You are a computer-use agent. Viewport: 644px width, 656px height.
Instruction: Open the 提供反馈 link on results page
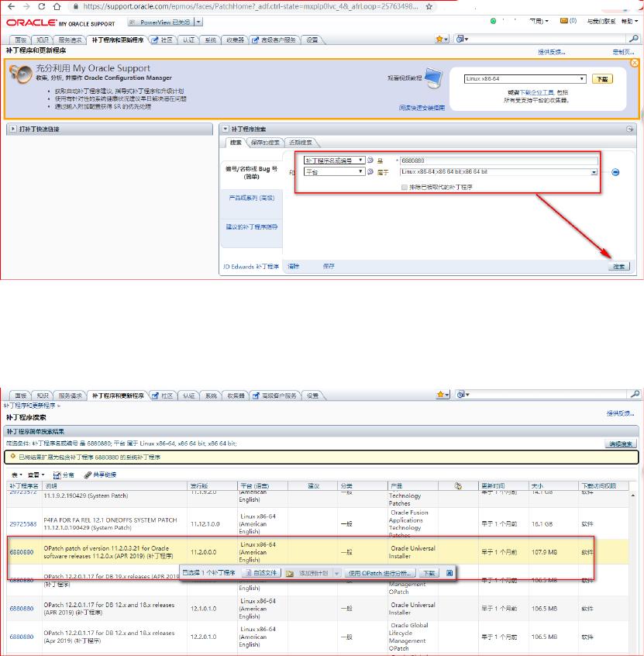[x=620, y=413]
